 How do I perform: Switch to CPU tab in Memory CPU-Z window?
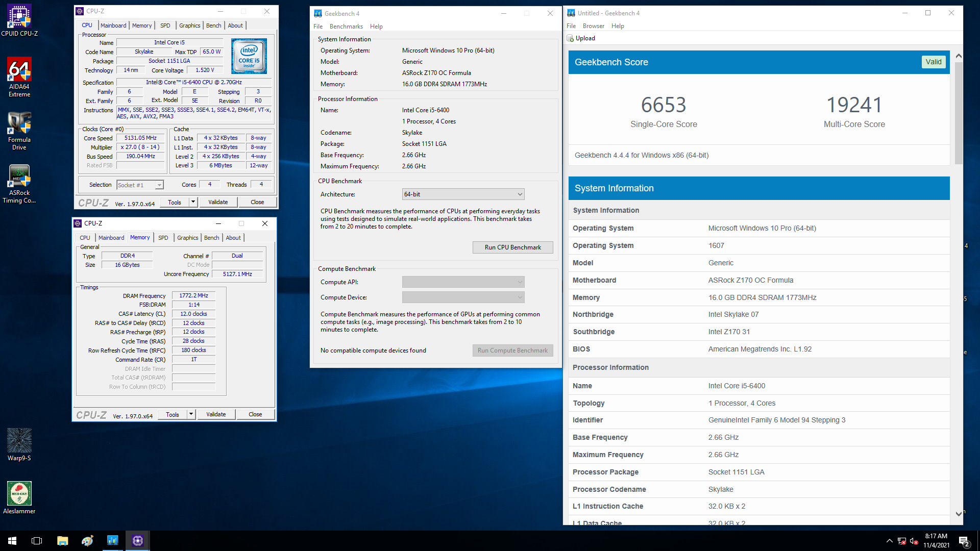tap(85, 238)
